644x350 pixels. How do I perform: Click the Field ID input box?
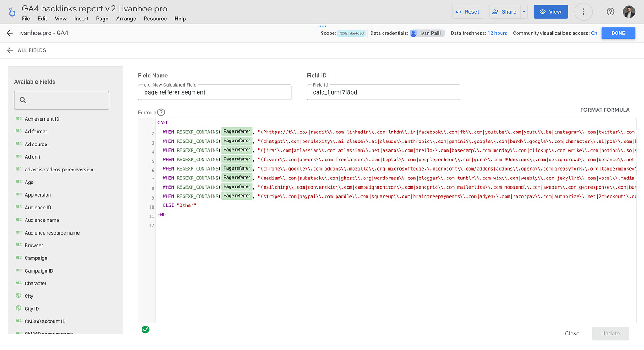tap(383, 92)
